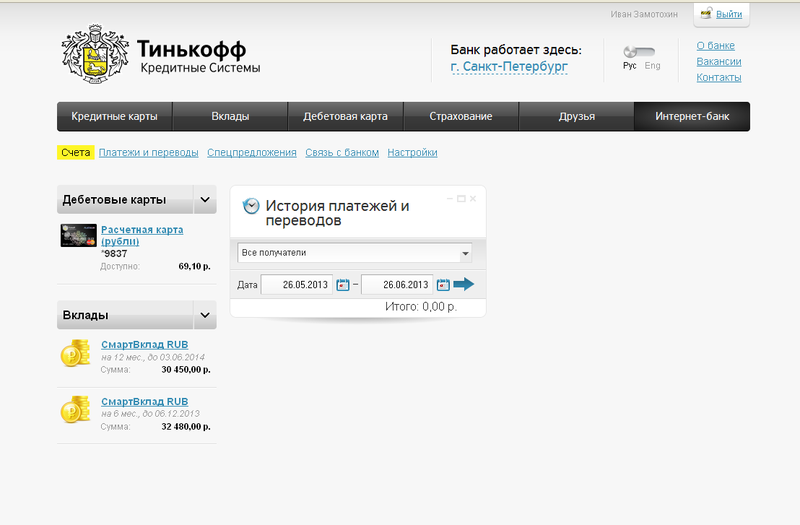Click the gold coins icon for the deposit until 03.06.2014

click(x=76, y=353)
